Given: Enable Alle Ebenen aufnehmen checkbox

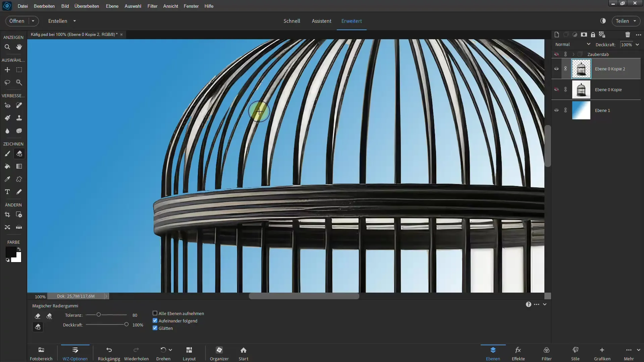Looking at the screenshot, I should 155,313.
